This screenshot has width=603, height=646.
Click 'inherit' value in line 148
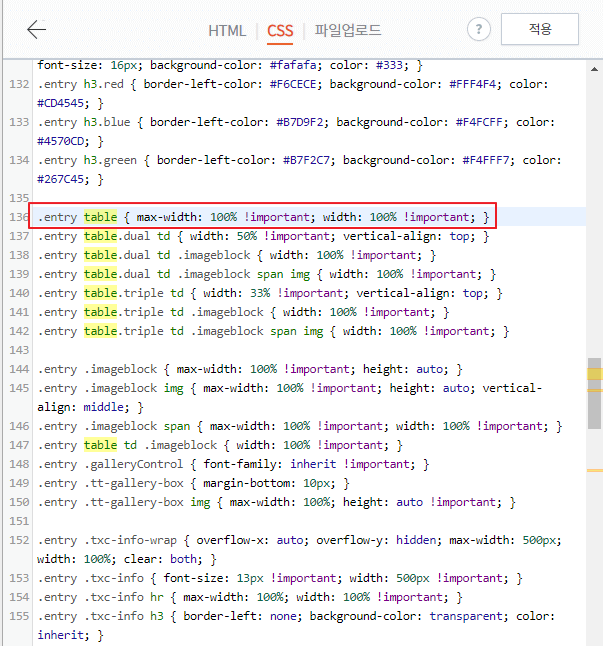point(313,464)
